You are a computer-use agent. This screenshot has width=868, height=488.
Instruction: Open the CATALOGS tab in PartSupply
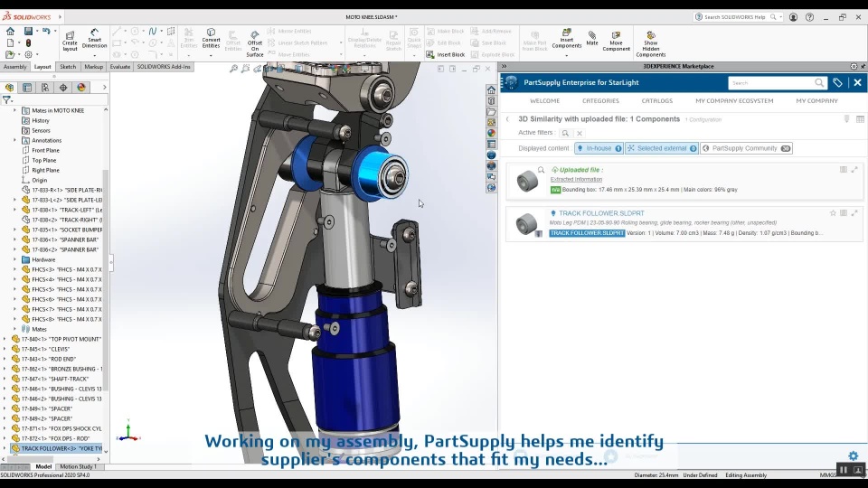656,100
